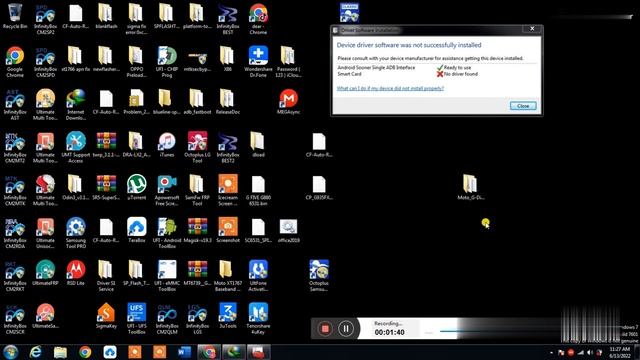Launch the InfinityBox CM2MTK shortcut

point(15,190)
